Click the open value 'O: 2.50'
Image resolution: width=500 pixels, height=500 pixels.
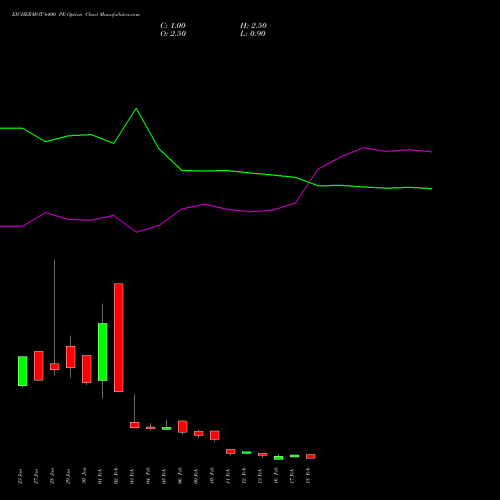click(x=173, y=34)
